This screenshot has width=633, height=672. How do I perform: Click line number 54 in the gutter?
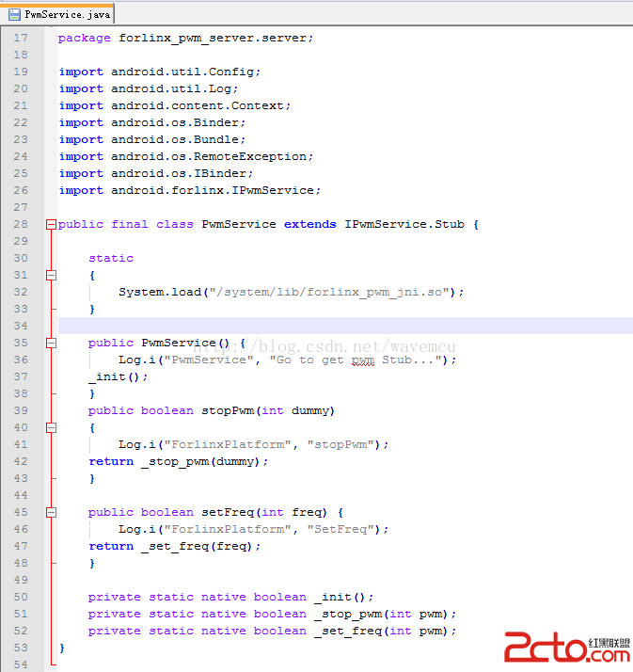click(x=21, y=664)
